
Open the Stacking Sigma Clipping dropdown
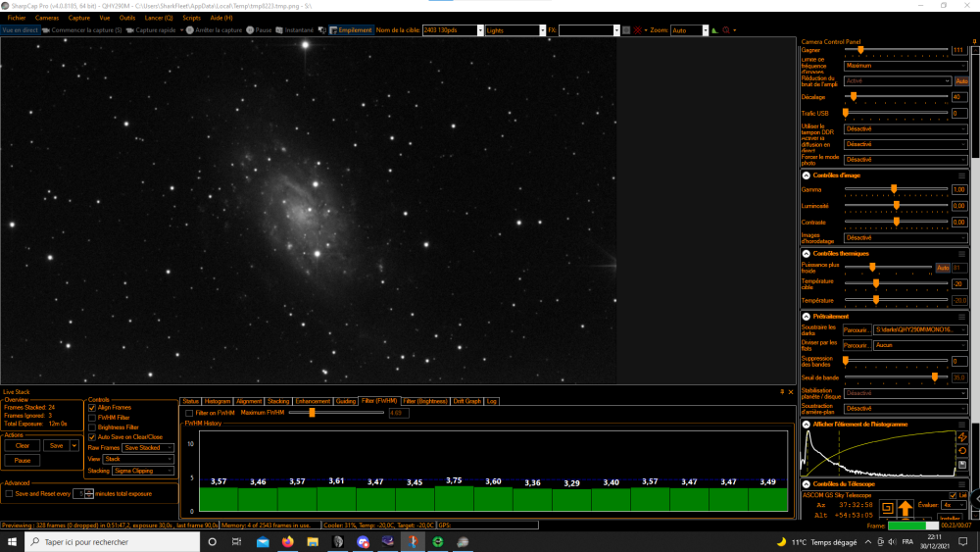click(142, 471)
